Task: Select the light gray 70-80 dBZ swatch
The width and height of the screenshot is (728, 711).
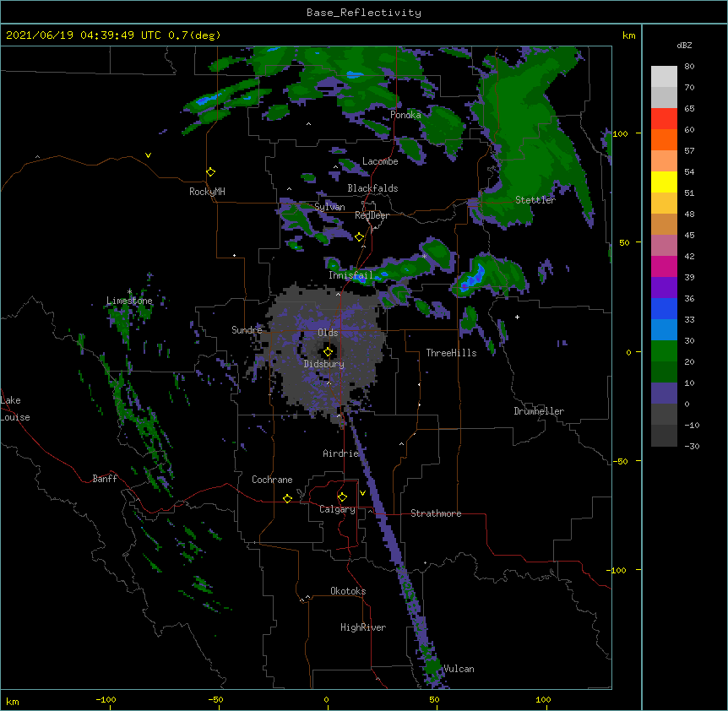Action: (x=664, y=77)
